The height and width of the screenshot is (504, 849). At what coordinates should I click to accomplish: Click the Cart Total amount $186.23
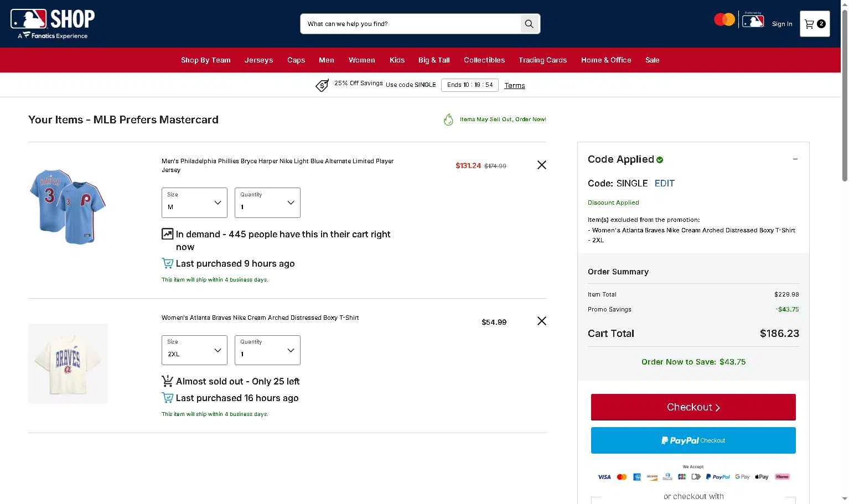point(779,334)
